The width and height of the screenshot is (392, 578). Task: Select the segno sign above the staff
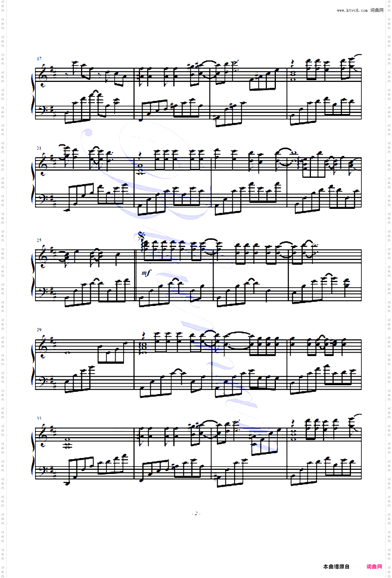(141, 235)
